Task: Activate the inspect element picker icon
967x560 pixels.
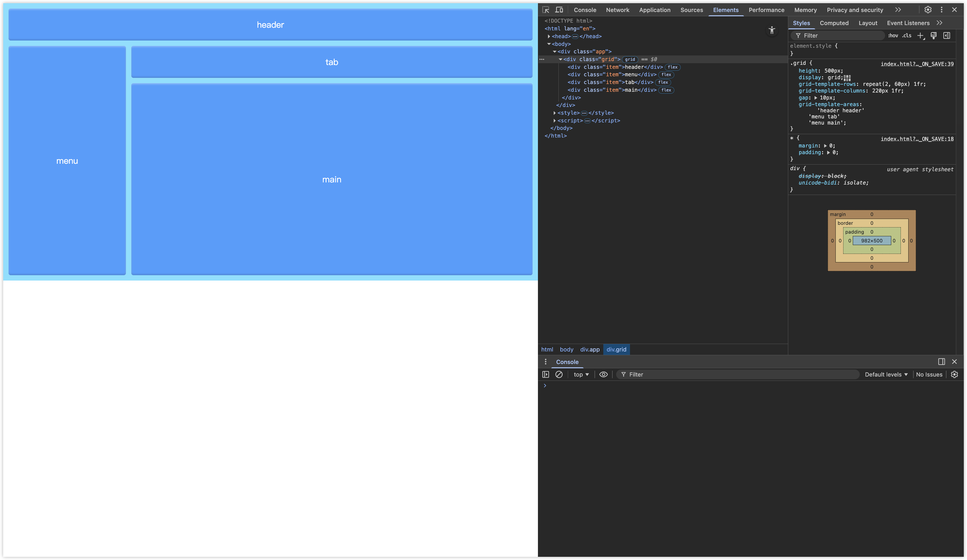Action: [x=546, y=10]
